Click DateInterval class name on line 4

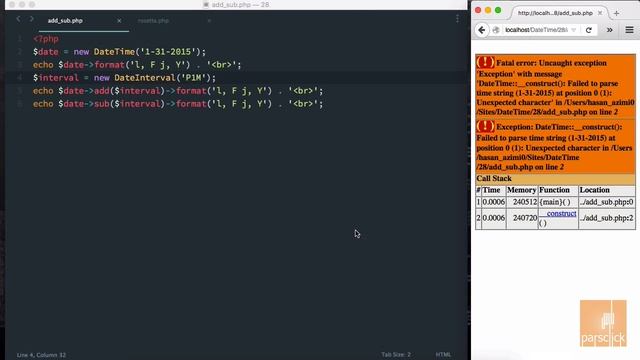pyautogui.click(x=144, y=78)
